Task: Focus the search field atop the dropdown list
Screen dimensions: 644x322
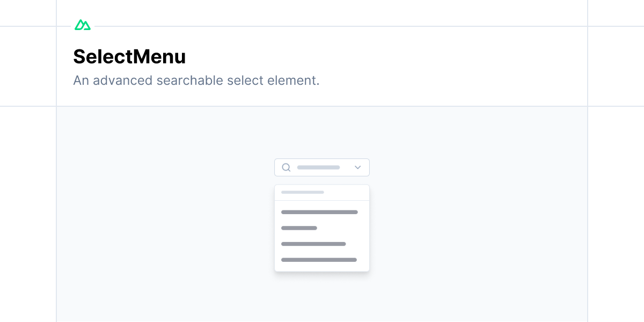Action: coord(303,192)
